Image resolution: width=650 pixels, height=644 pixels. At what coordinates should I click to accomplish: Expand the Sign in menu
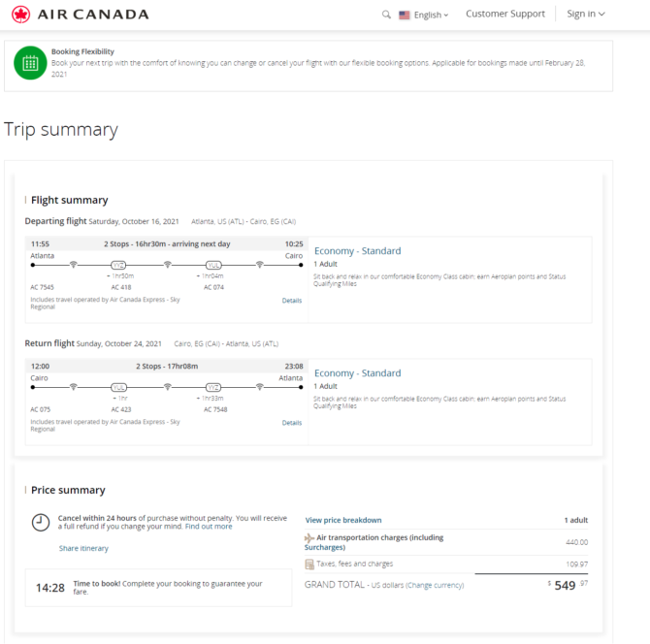[586, 15]
